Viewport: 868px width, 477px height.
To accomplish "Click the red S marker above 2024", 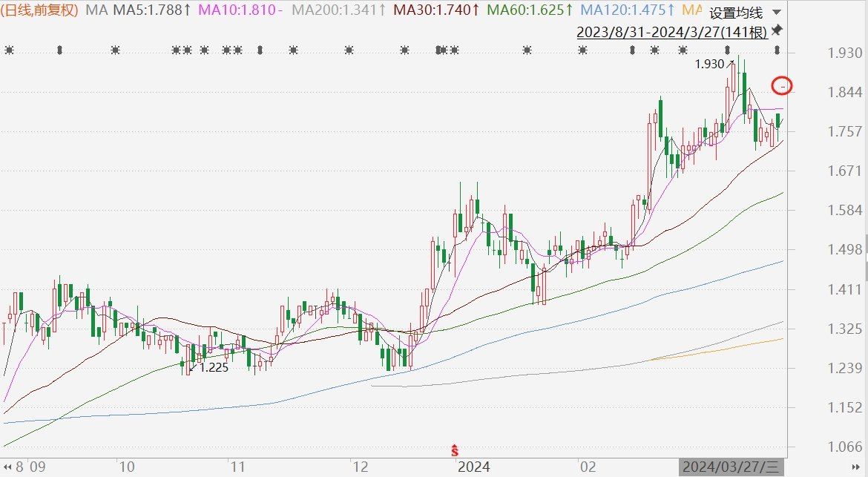I will coord(455,450).
